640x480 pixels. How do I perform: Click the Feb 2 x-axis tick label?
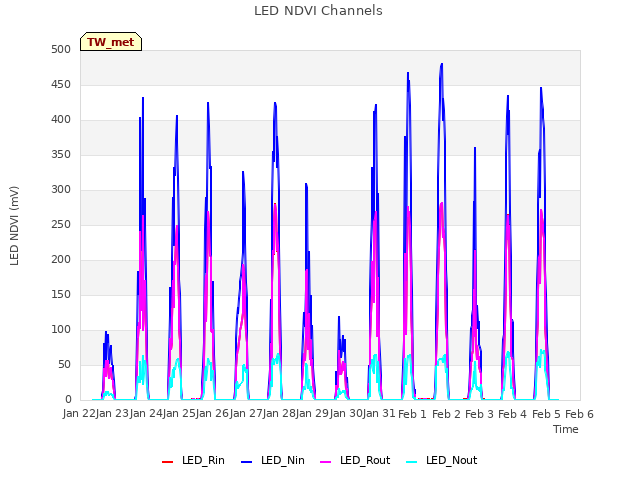[x=446, y=414]
